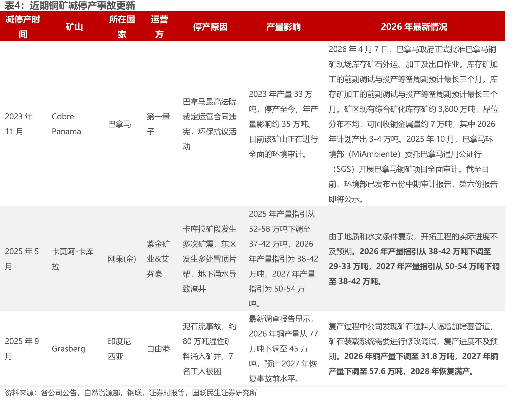Select the '矿山' column header
The height and width of the screenshot is (400, 532).
point(74,27)
